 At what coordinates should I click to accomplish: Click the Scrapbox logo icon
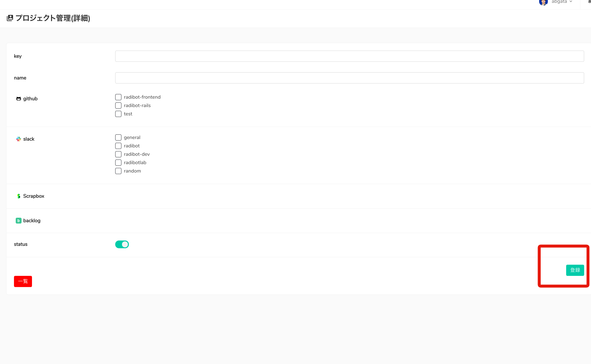click(18, 196)
